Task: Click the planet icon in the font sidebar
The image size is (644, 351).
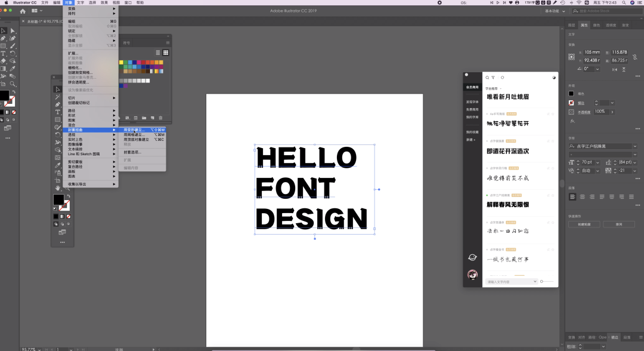Action: 472,257
